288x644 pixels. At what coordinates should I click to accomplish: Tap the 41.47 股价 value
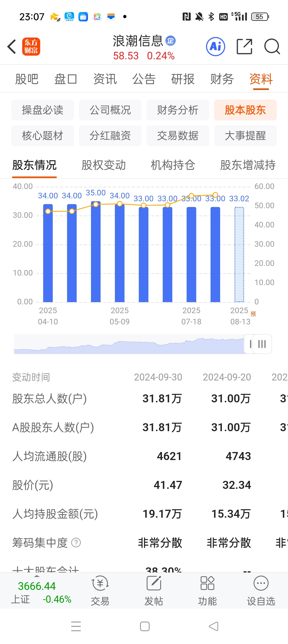point(168,485)
